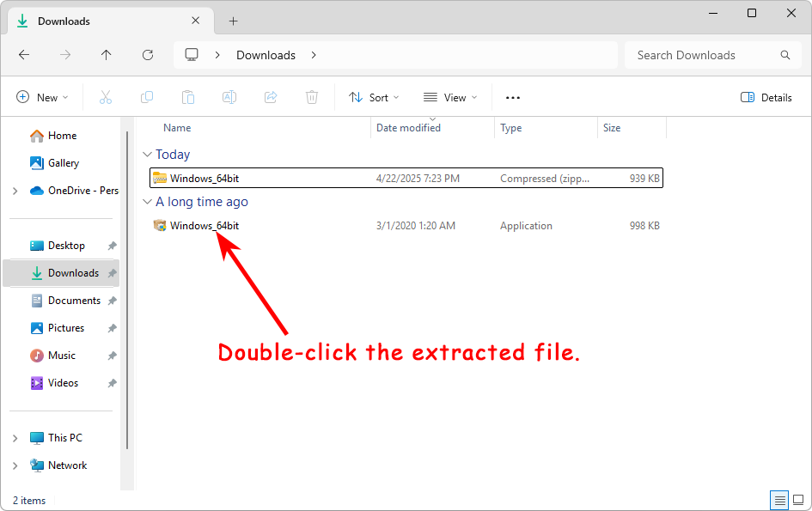Click the Cut scissors icon in toolbar
The image size is (812, 511).
pos(106,98)
